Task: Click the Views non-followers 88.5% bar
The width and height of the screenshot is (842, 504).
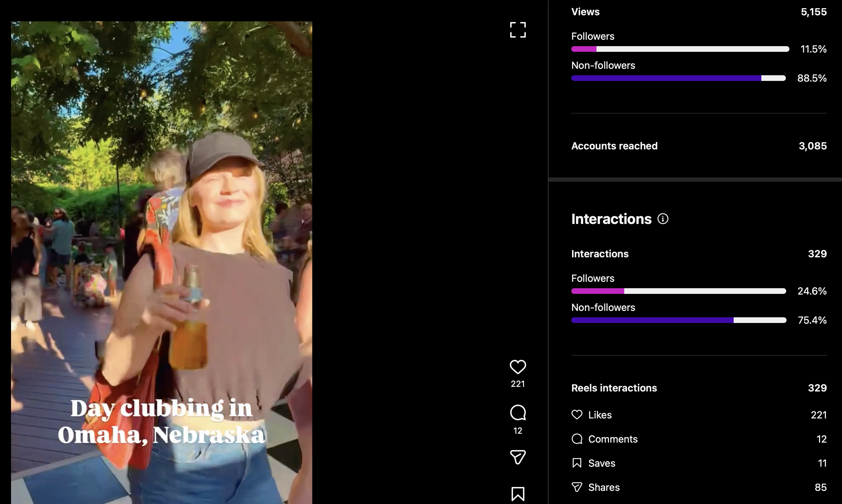Action: pos(678,78)
